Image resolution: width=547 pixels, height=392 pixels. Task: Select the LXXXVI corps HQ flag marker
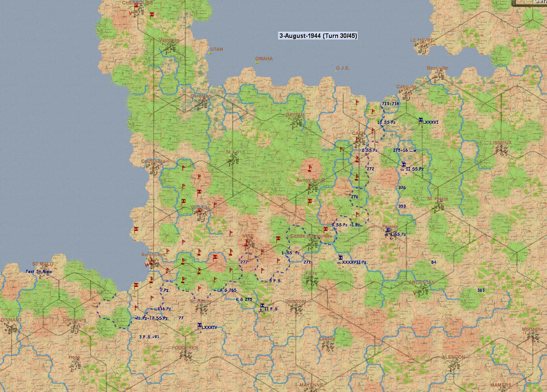tap(421, 121)
